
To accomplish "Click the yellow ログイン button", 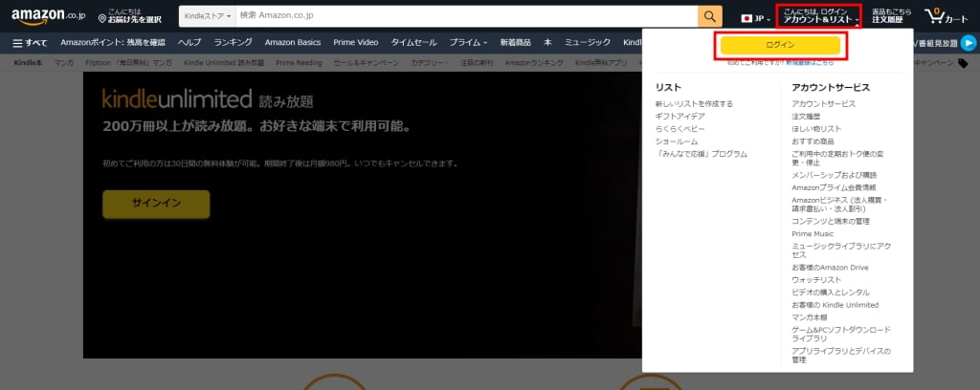I will pyautogui.click(x=780, y=45).
